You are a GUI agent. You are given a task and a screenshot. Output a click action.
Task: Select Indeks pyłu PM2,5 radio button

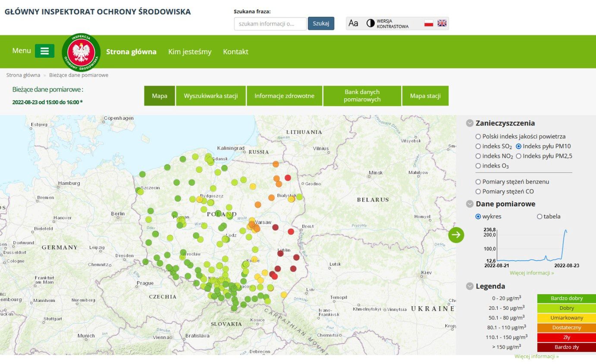point(519,156)
